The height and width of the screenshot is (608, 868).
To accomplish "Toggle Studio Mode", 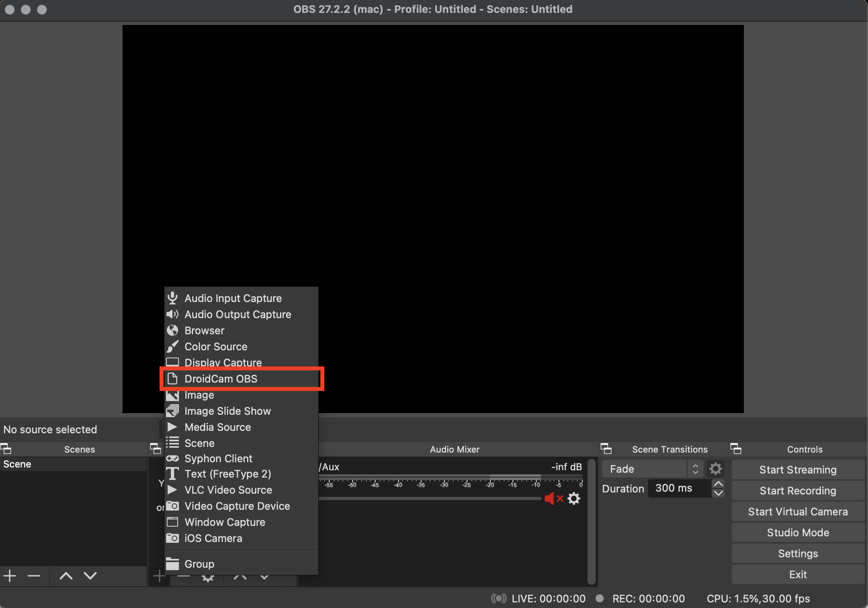I will tap(797, 532).
